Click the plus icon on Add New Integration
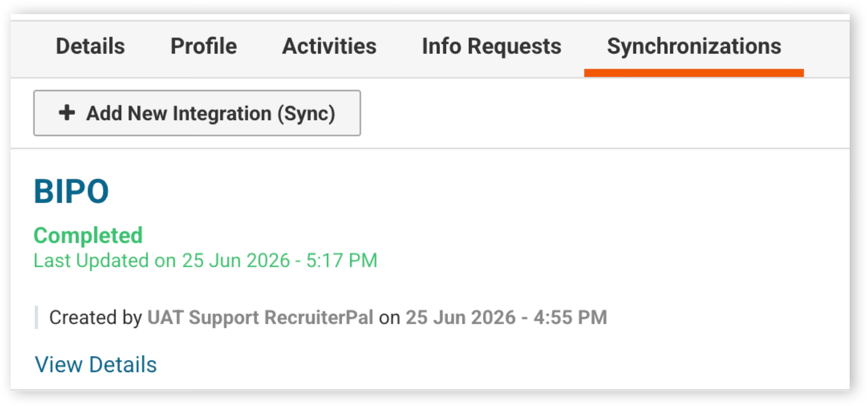 [67, 113]
